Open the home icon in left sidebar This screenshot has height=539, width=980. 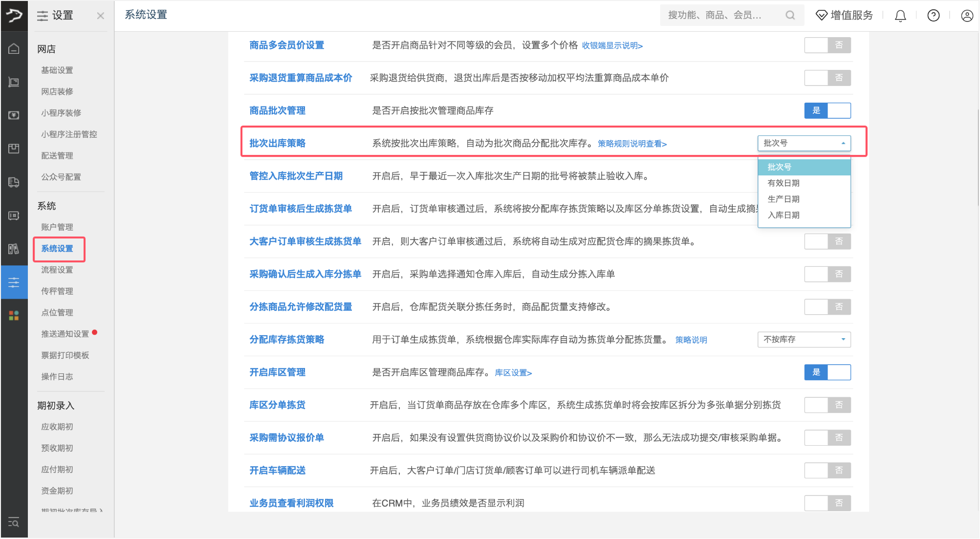(14, 48)
